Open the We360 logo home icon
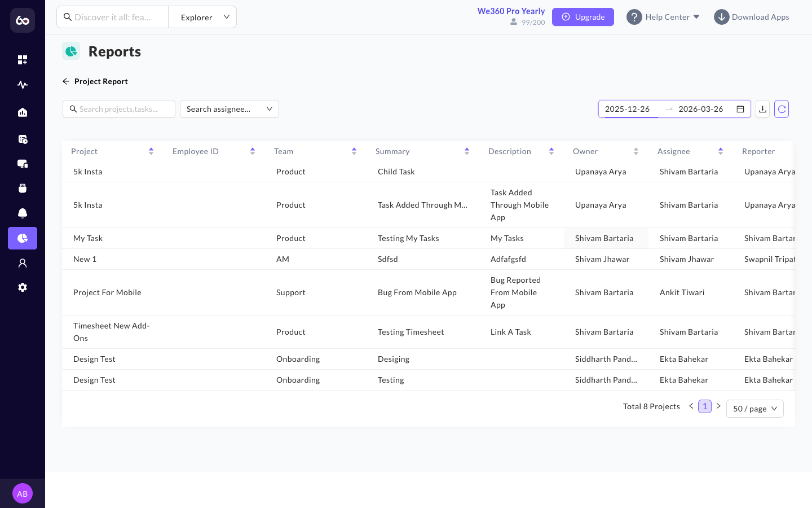 pos(23,20)
